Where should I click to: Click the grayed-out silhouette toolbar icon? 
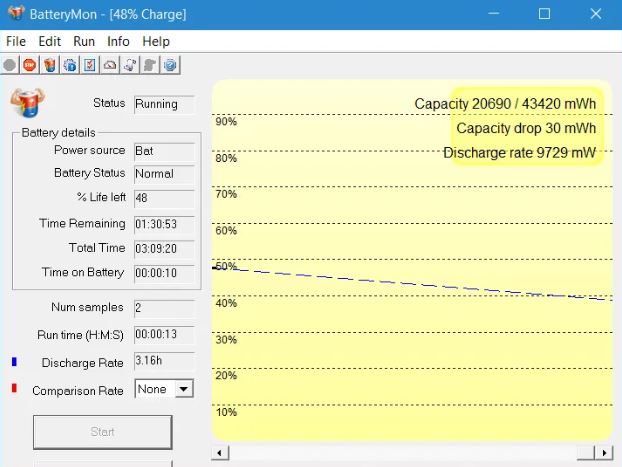150,65
